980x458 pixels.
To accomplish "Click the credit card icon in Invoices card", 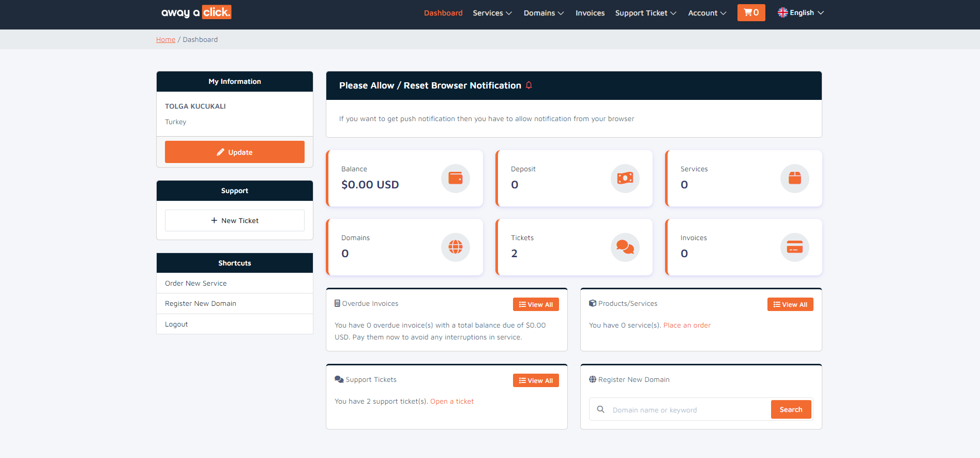I will pyautogui.click(x=794, y=247).
